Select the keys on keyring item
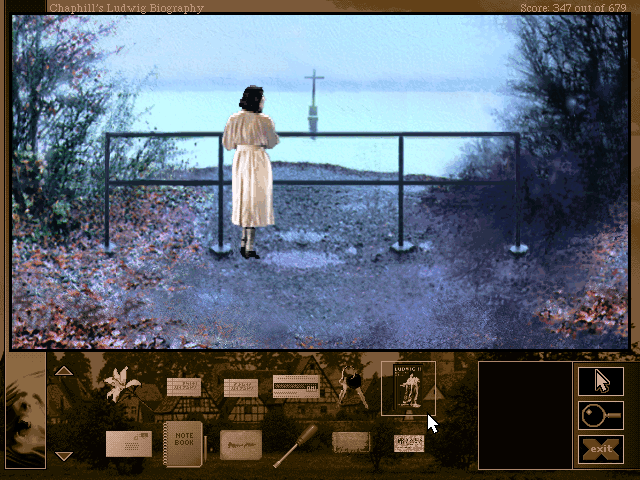The width and height of the screenshot is (640, 480). [352, 386]
